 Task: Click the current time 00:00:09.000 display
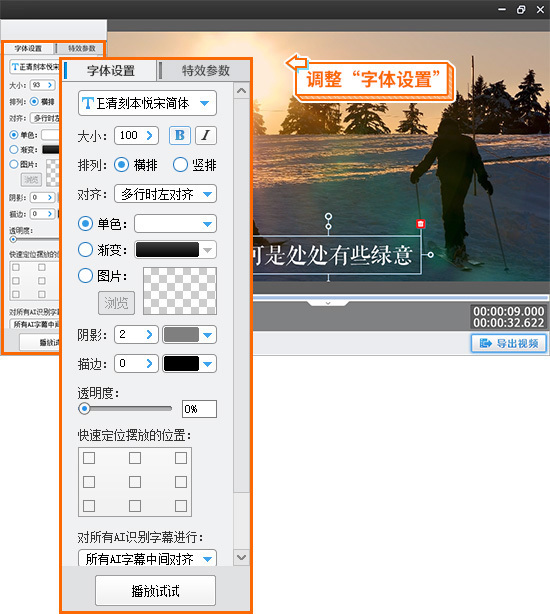(509, 311)
